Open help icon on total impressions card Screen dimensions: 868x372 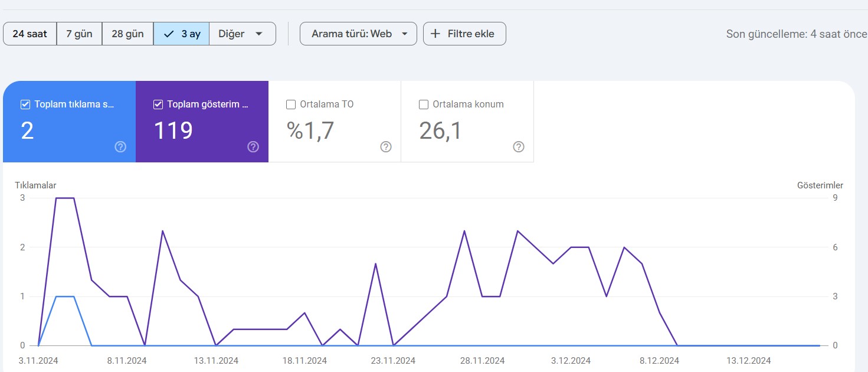[x=253, y=147]
